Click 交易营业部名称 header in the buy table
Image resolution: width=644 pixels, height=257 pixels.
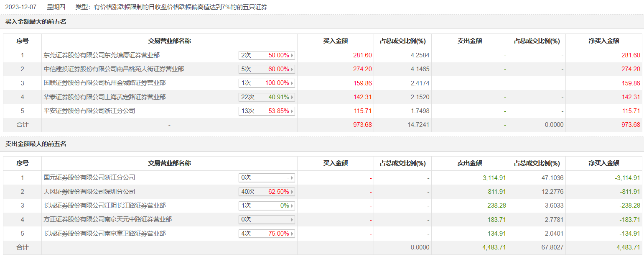(x=169, y=41)
